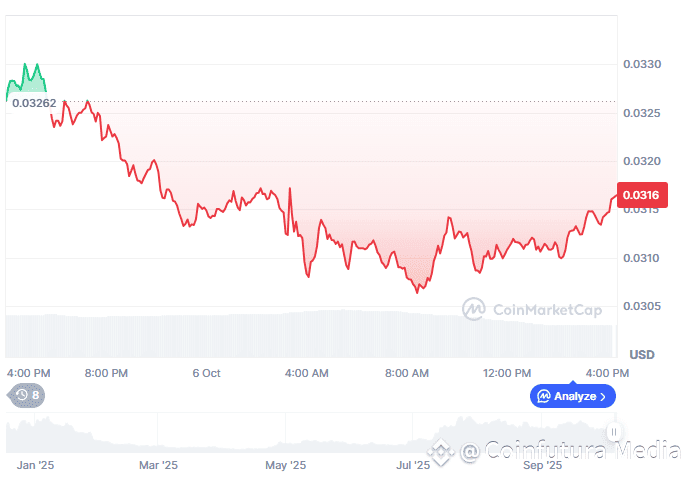Click the Binance logo in the watermark

pyautogui.click(x=441, y=452)
